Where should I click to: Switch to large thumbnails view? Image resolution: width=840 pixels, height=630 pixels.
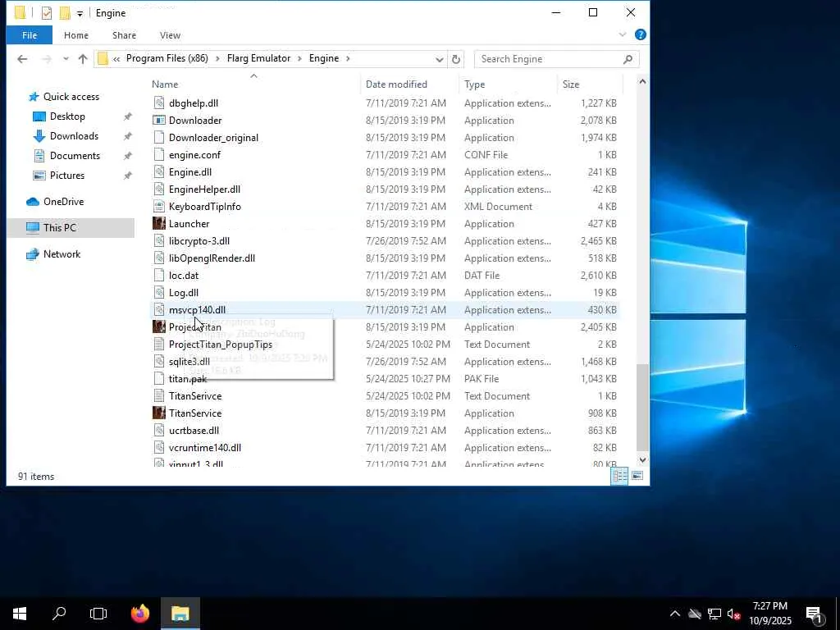point(637,476)
